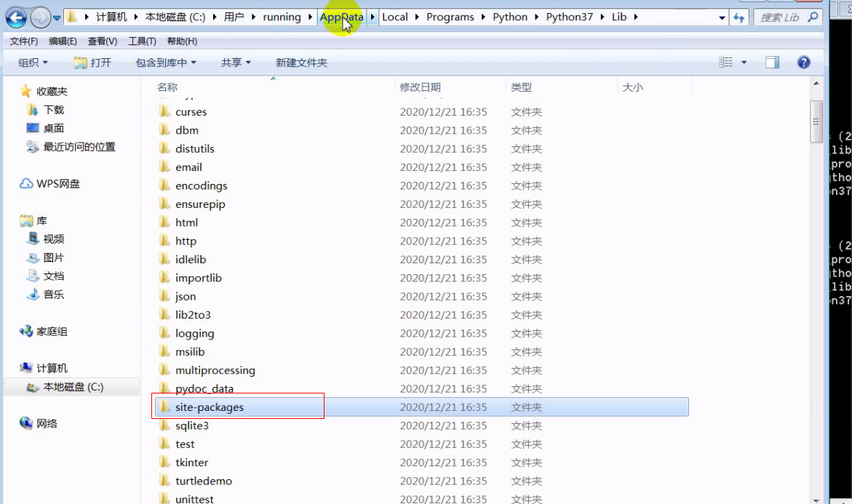Select 下载 in navigation pane
Viewport: 852px width, 504px height.
click(x=53, y=110)
